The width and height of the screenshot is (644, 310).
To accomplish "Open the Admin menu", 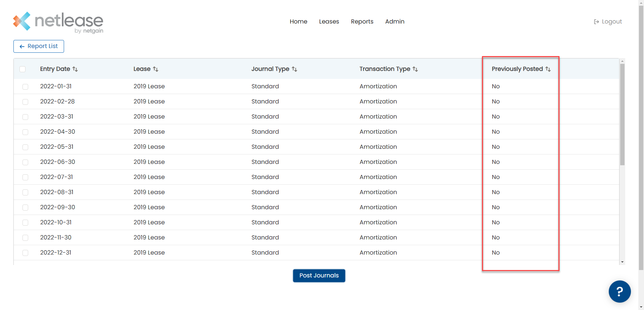I will pyautogui.click(x=395, y=21).
